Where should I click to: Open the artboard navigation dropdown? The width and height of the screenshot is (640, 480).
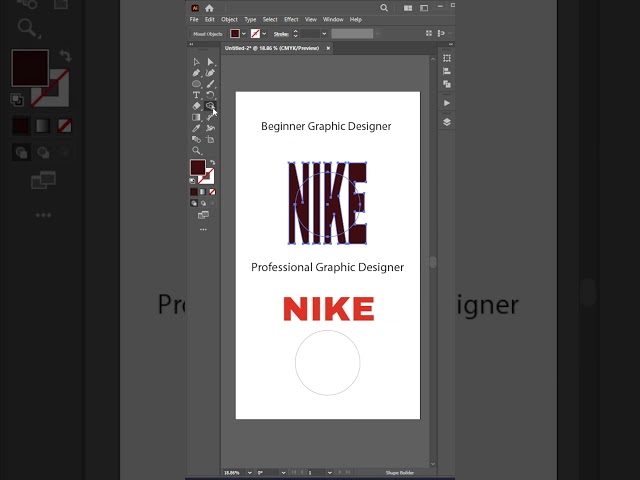pos(329,473)
